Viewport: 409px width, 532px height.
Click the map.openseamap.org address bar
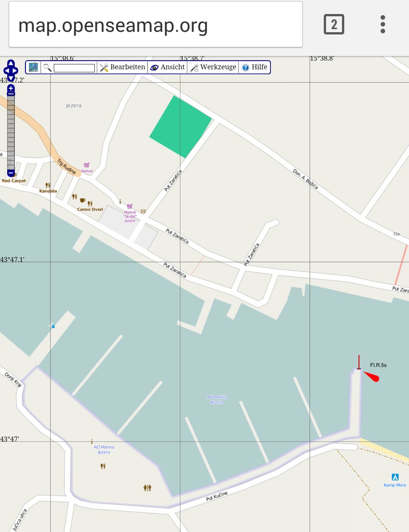(x=156, y=25)
